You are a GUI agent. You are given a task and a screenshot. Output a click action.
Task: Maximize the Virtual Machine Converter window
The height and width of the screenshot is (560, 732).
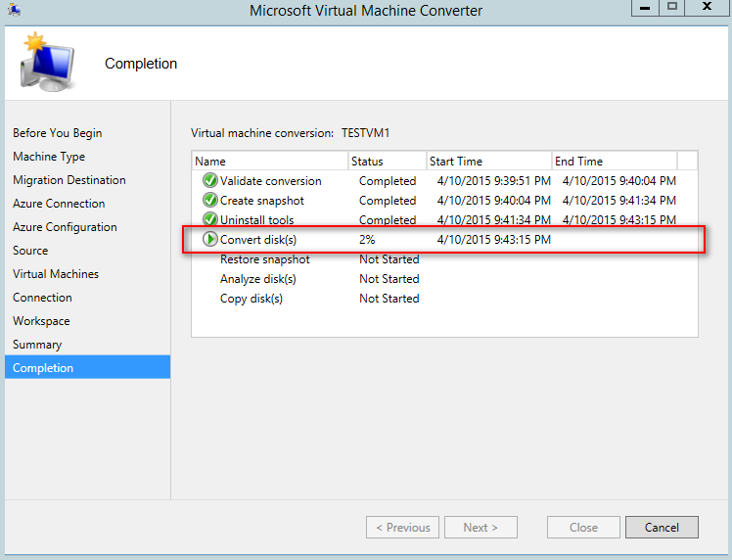coord(672,8)
